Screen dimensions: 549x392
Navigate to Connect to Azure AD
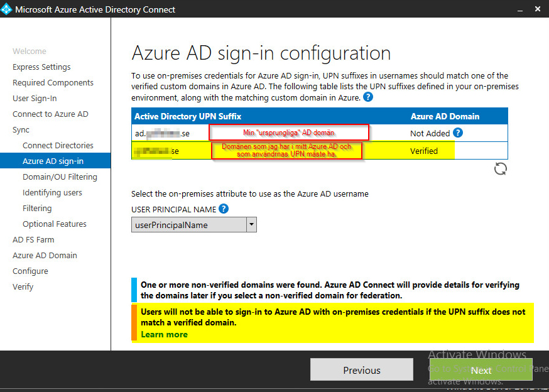pos(50,114)
